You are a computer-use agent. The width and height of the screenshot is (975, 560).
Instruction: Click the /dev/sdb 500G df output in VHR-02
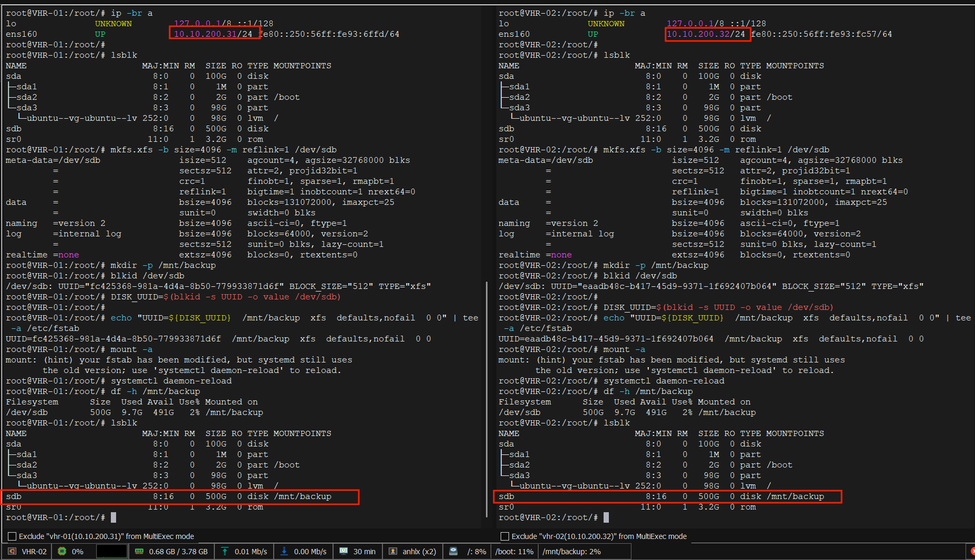tap(627, 412)
